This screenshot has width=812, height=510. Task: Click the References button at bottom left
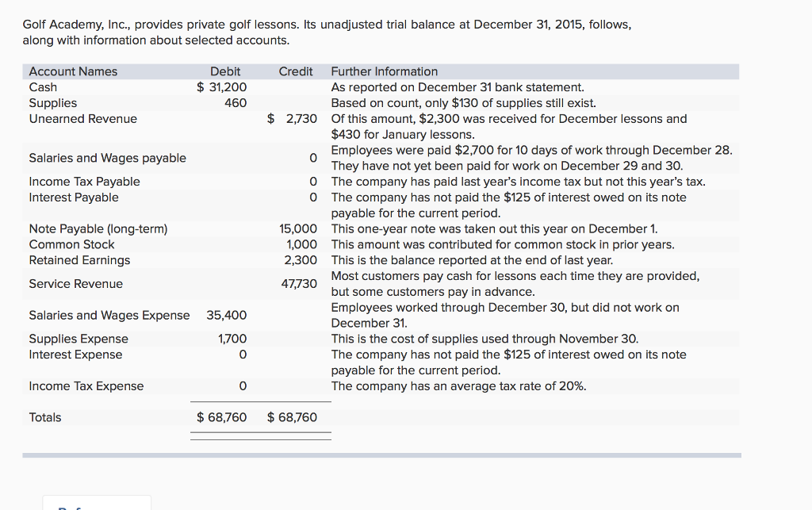tap(96, 505)
